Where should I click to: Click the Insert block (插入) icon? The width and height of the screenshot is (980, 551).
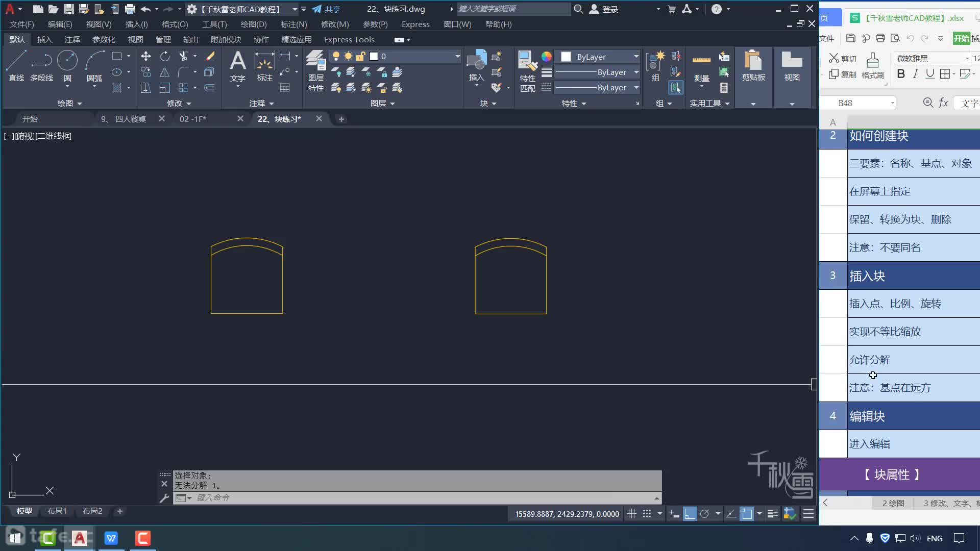(476, 66)
